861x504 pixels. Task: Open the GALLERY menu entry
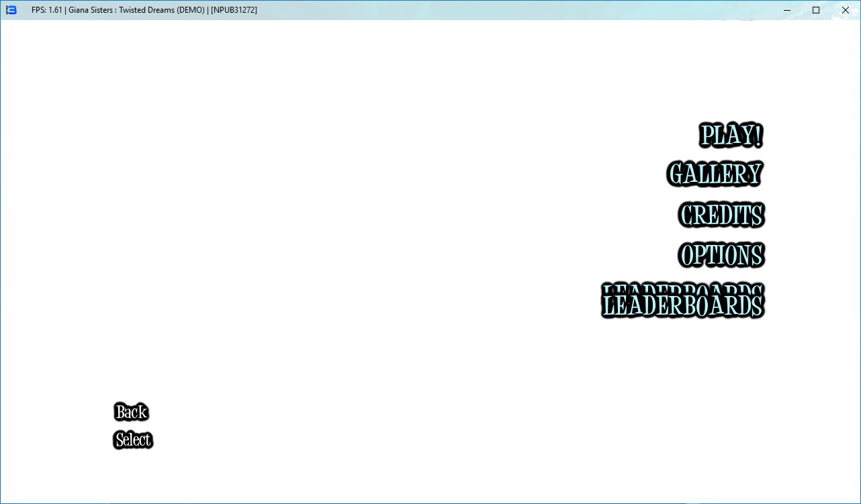coord(715,174)
